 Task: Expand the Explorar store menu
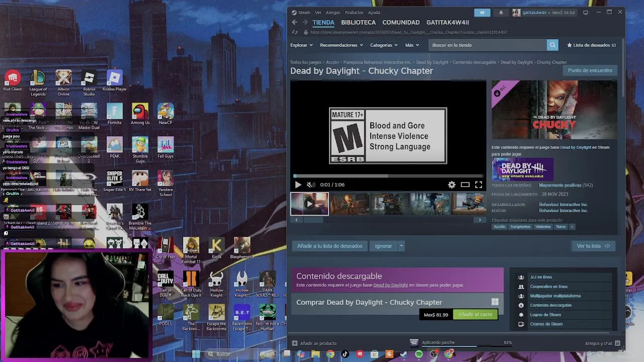[x=301, y=45]
